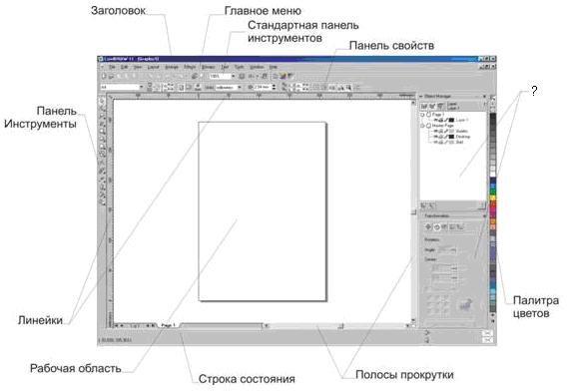Screen dimensions: 572x392
Task: Click first view icon in Object Manager
Action: pyautogui.click(x=424, y=106)
